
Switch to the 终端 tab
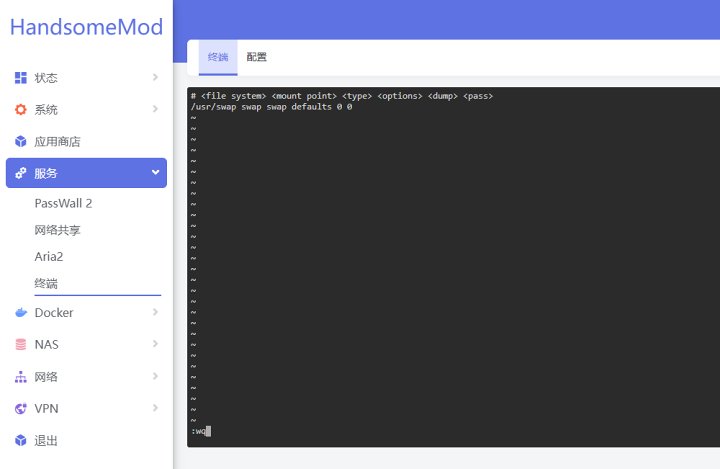pos(218,57)
